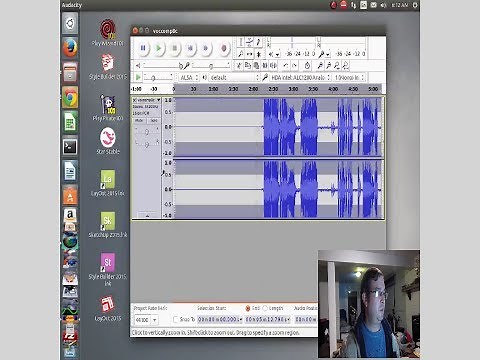Image resolution: width=480 pixels, height=360 pixels.
Task: Start recording with the red Record button
Action: click(224, 48)
